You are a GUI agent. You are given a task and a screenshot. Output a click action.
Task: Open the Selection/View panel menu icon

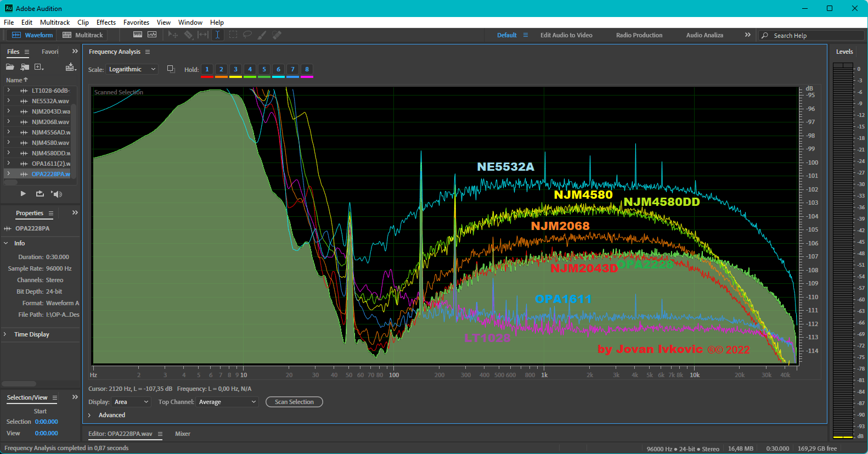click(x=54, y=398)
